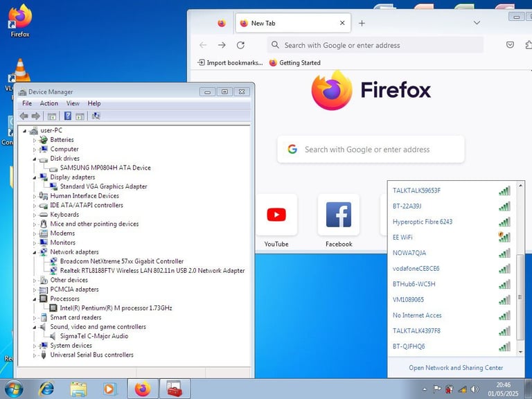Select the VM1089065 network
Screen dimensions: 532x399
click(x=452, y=300)
